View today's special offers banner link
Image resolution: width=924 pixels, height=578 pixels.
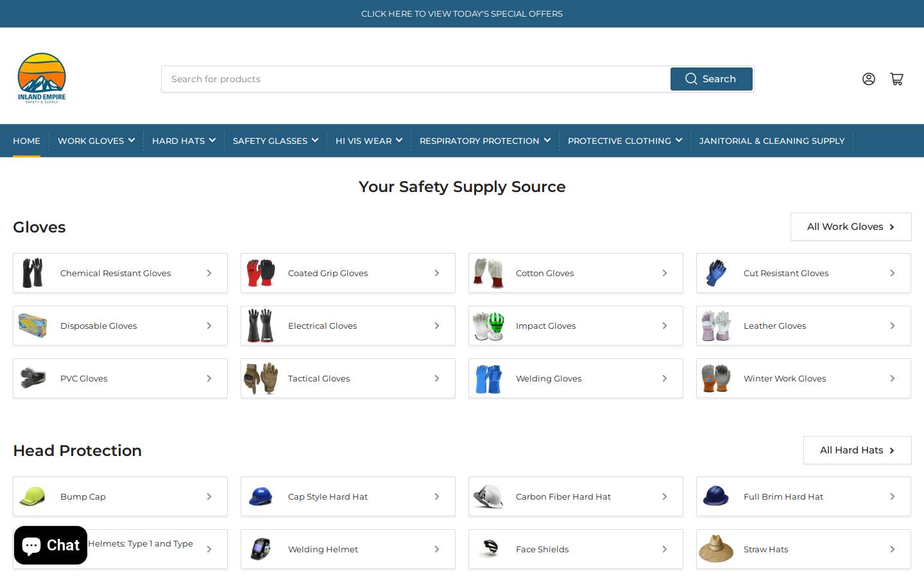(x=462, y=13)
